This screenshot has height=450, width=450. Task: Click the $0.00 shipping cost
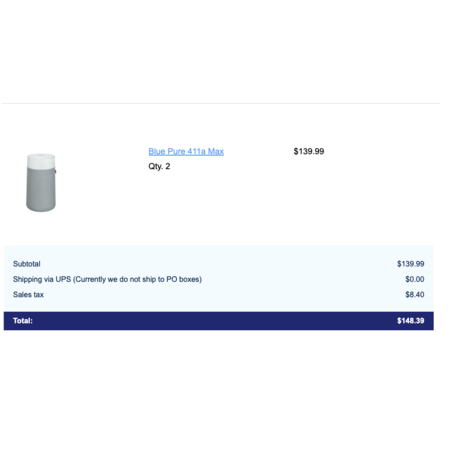point(415,279)
